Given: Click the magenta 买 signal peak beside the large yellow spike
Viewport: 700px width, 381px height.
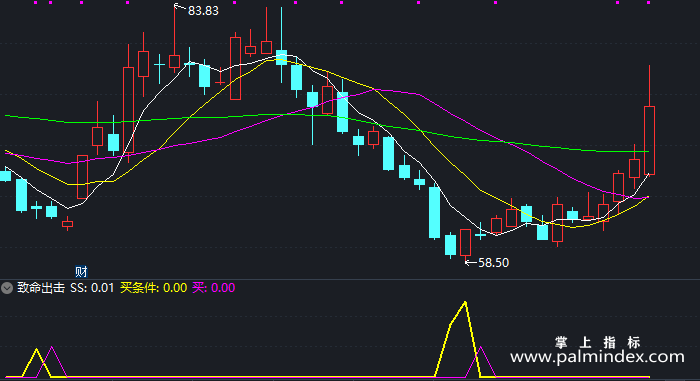Looking at the screenshot, I should point(481,348).
